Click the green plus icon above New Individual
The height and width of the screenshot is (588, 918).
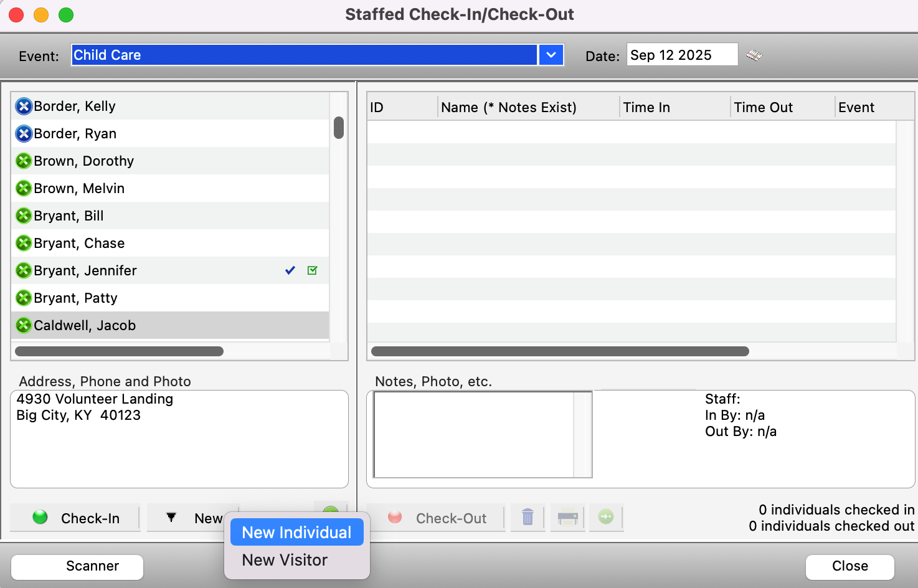(x=331, y=511)
